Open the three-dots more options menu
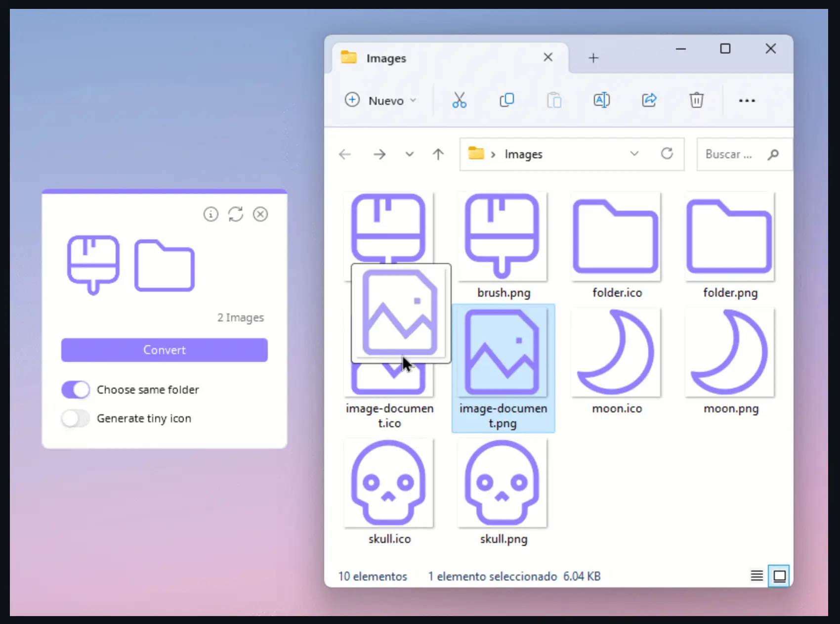The image size is (840, 624). click(x=747, y=100)
